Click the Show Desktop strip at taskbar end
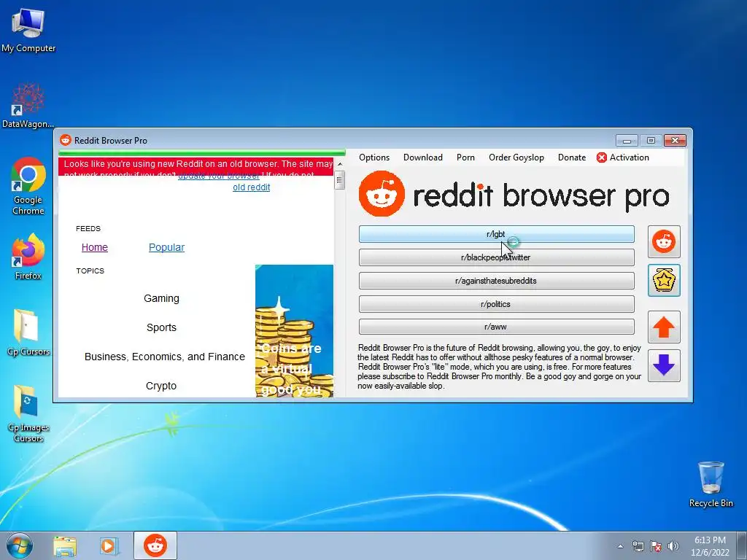 [x=742, y=545]
